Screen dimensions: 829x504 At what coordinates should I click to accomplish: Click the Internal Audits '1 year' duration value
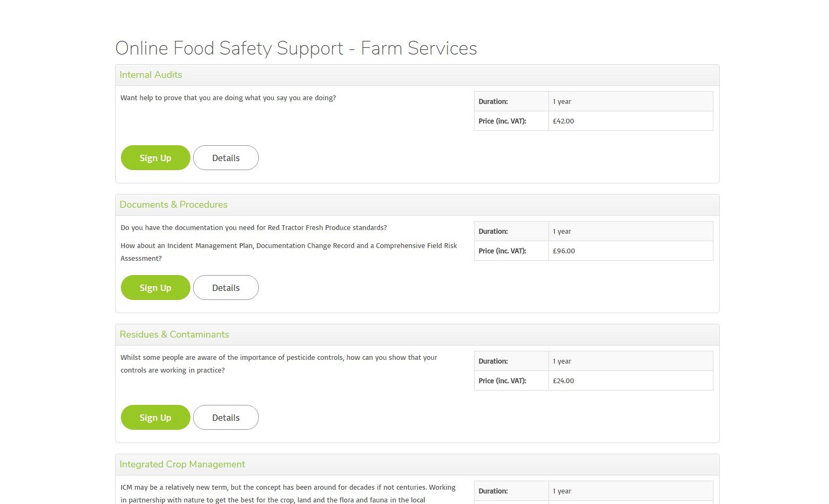[562, 101]
